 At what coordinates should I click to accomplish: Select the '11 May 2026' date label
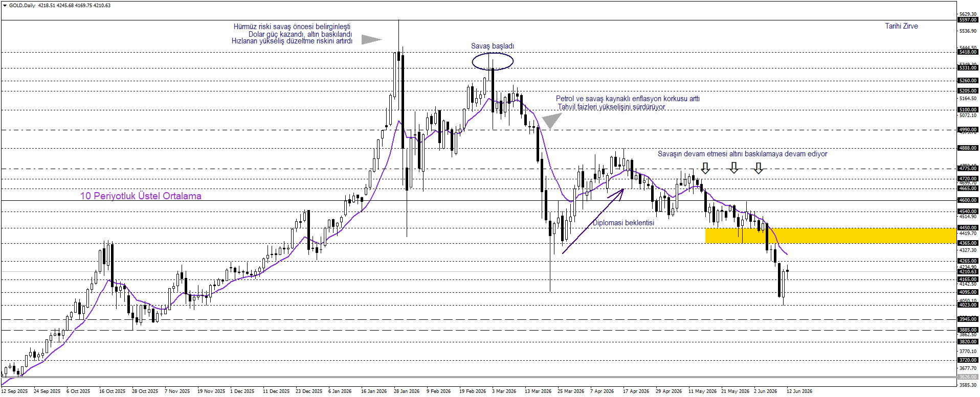pyautogui.click(x=702, y=391)
